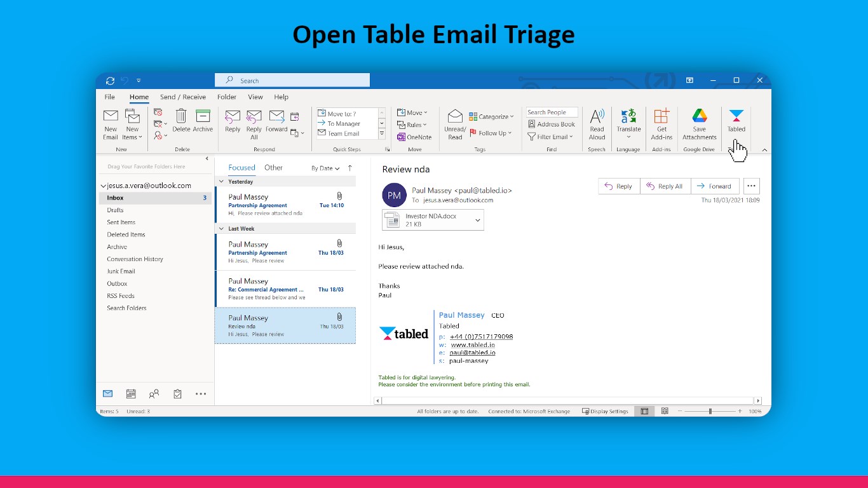Open the Deleted Items folder
Viewport: 868px width, 488px height.
tap(126, 234)
